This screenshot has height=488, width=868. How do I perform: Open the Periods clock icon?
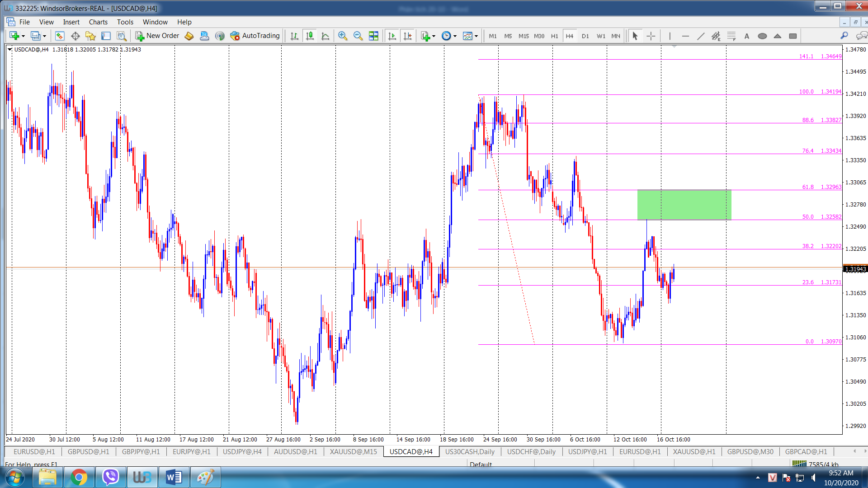tap(446, 36)
